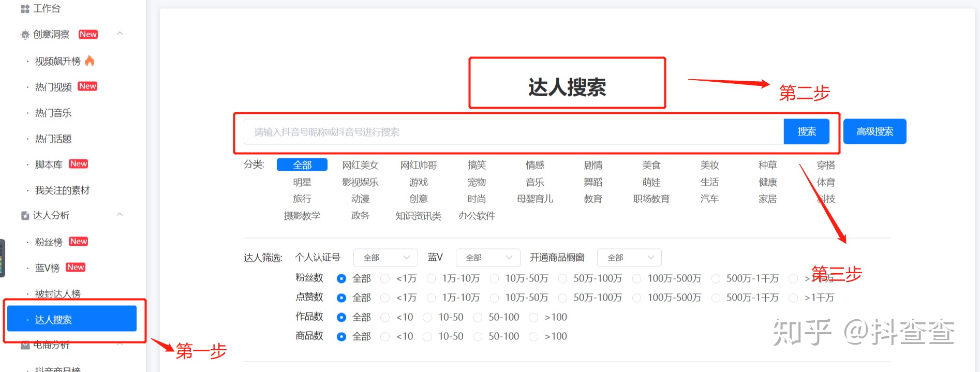
Task: Select the 美食 category
Action: [x=651, y=165]
